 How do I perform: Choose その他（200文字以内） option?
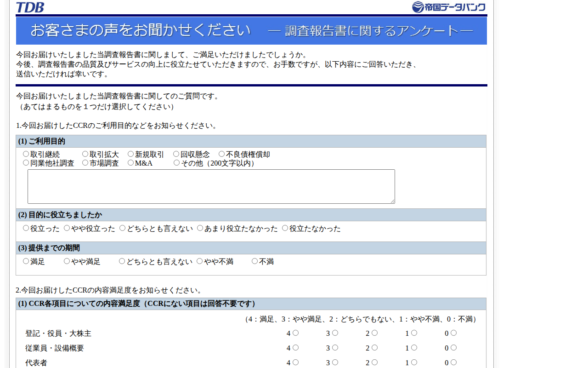(176, 162)
